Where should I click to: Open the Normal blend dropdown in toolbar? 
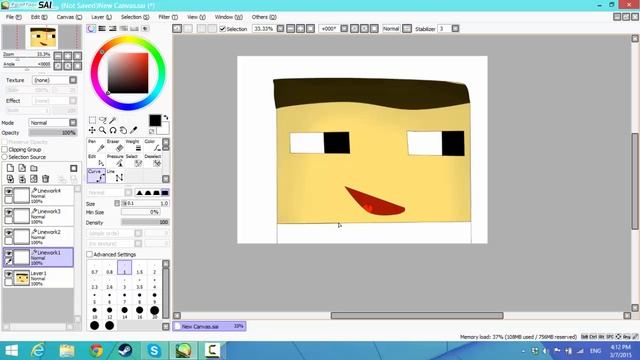407,29
